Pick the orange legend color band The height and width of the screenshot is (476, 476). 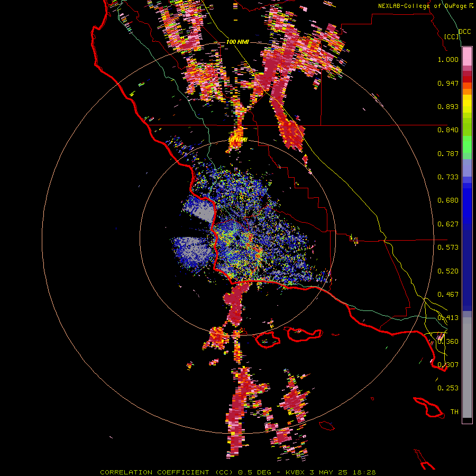pyautogui.click(x=467, y=91)
